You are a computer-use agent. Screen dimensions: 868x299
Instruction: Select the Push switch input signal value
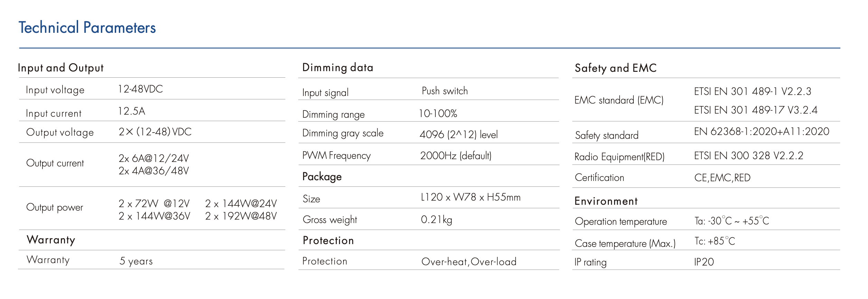(x=445, y=91)
